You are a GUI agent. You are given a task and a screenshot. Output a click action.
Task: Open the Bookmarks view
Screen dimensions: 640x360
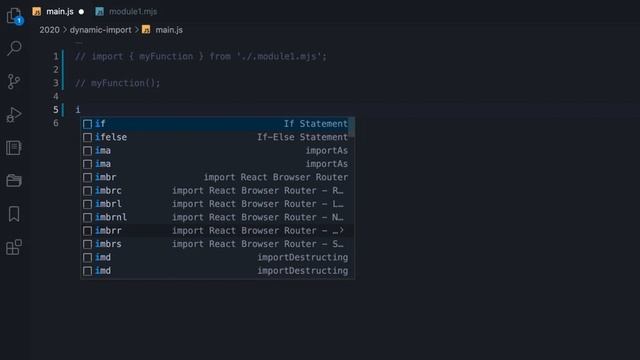(14, 214)
